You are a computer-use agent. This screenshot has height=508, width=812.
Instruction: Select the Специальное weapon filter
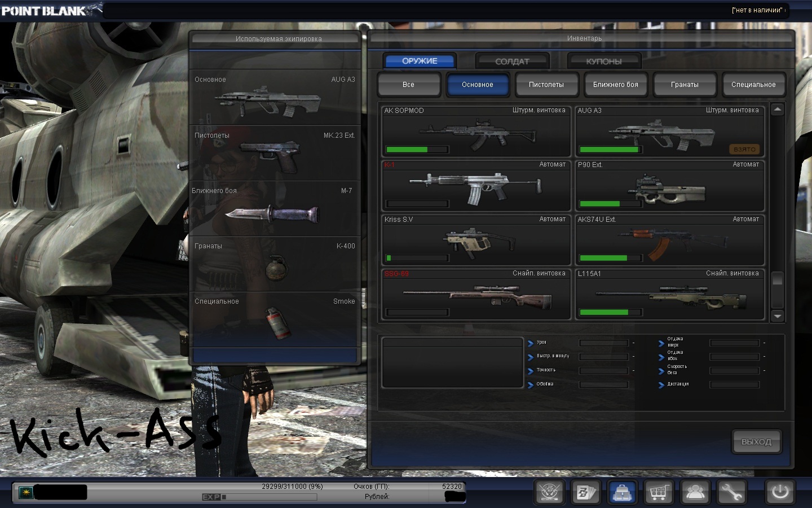[753, 85]
